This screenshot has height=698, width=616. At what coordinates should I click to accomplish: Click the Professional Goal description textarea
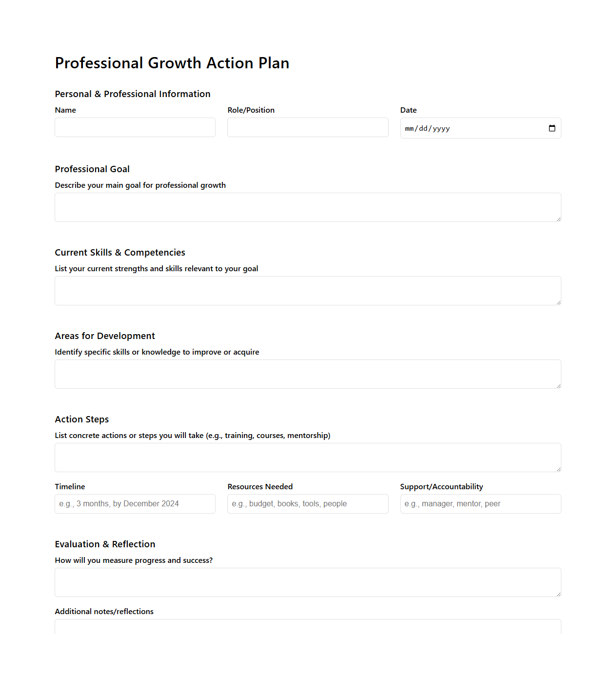click(x=307, y=207)
